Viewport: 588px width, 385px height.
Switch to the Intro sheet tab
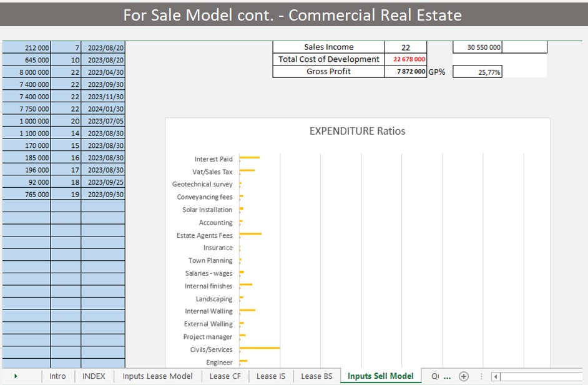point(57,376)
